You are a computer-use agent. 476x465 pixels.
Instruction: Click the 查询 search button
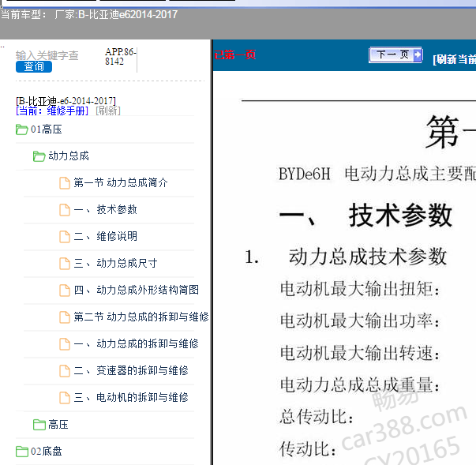34,66
